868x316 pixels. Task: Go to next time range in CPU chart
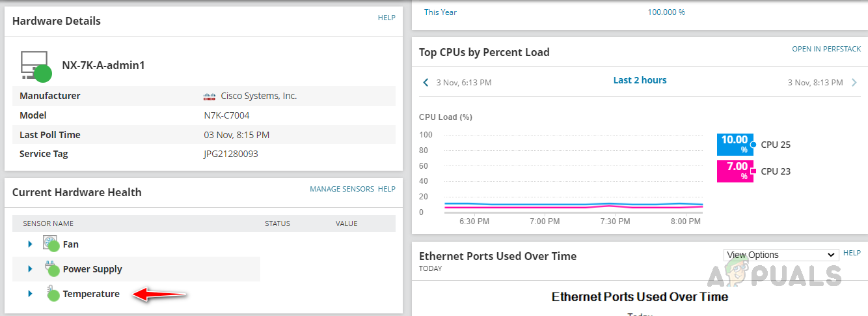(855, 83)
